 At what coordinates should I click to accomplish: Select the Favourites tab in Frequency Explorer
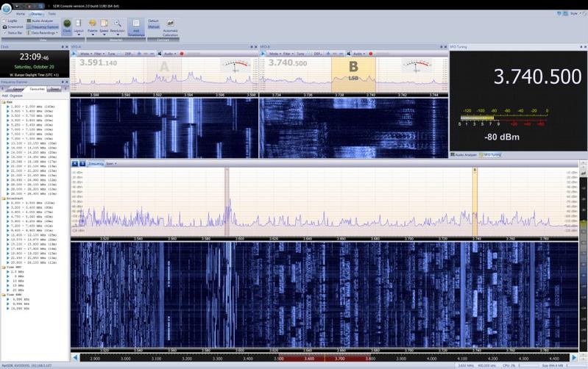tap(37, 89)
